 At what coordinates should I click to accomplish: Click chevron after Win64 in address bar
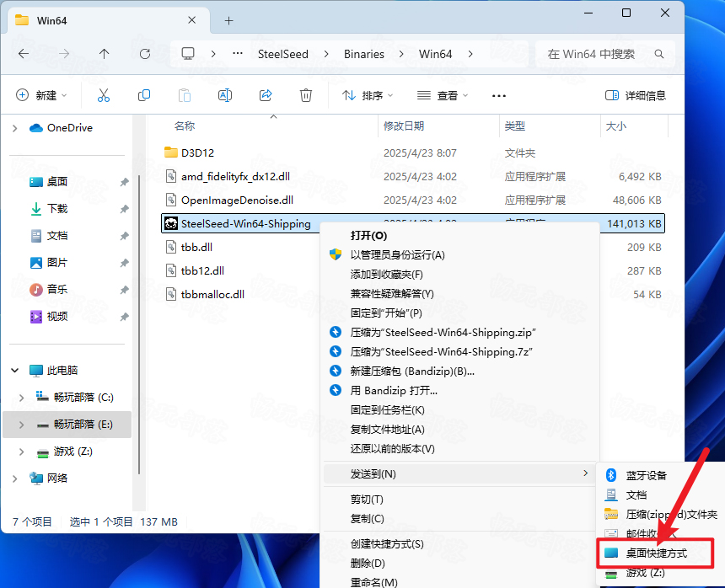click(x=470, y=54)
